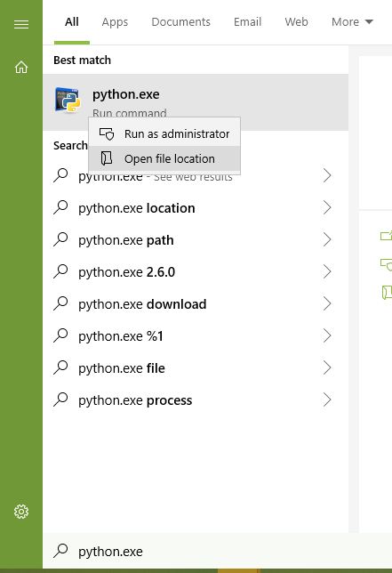Open the More dropdown filter
Image resolution: width=392 pixels, height=573 pixels.
pos(352,22)
